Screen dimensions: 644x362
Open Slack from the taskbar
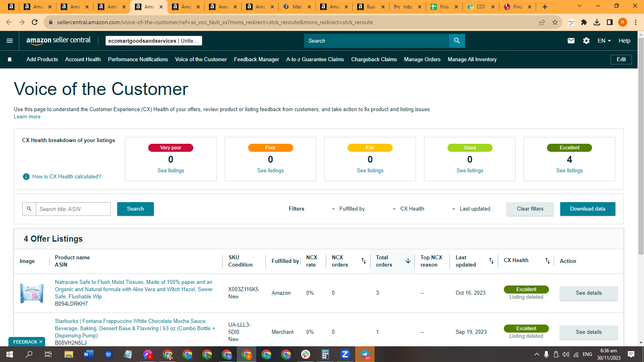(306, 354)
